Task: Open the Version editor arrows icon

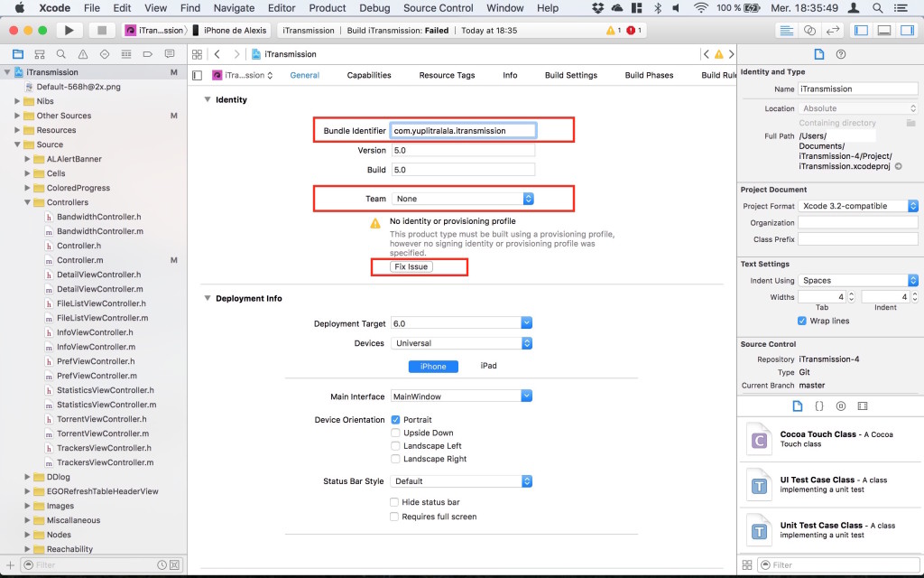Action: 832,30
